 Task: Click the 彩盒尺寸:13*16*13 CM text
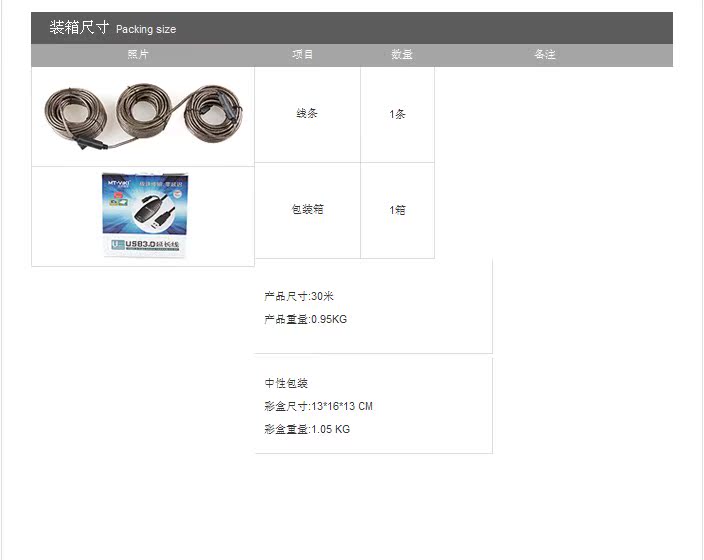pos(318,406)
